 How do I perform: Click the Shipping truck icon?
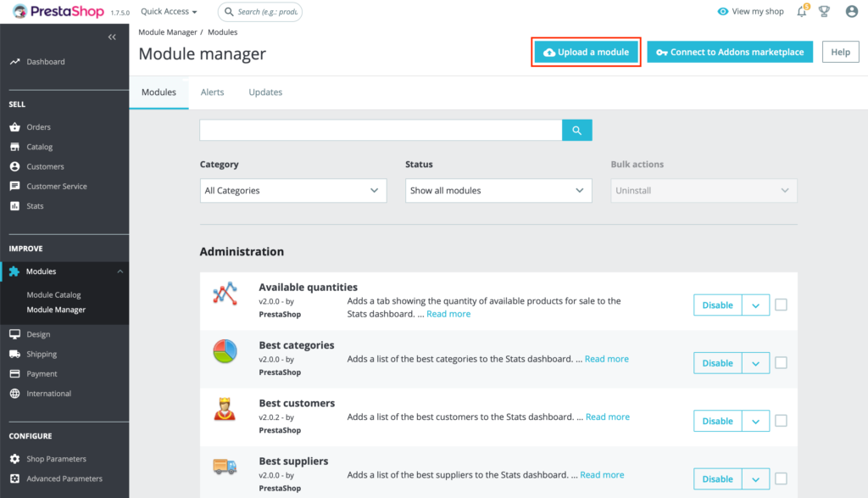[15, 354]
